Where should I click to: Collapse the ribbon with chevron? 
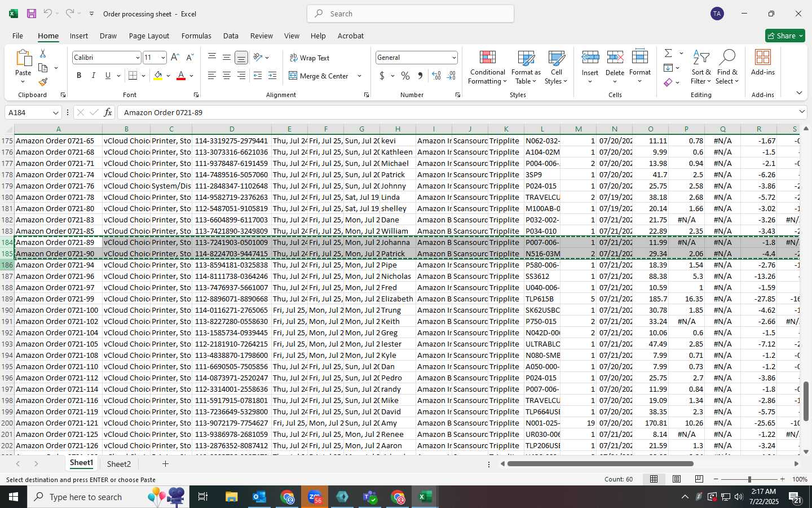pos(799,93)
